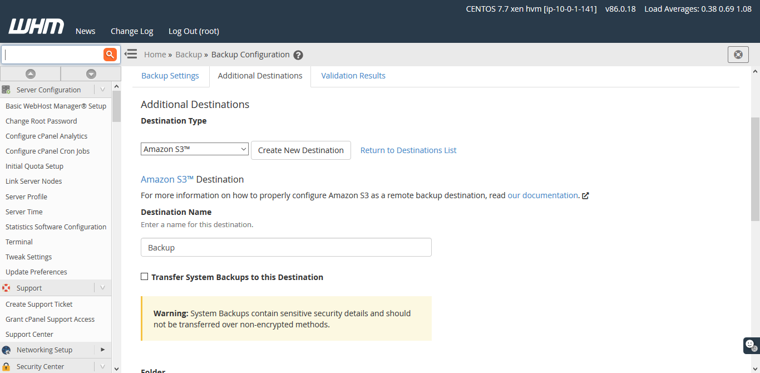The height and width of the screenshot is (373, 760).
Task: Go to Home in the breadcrumb
Action: pyautogui.click(x=155, y=55)
